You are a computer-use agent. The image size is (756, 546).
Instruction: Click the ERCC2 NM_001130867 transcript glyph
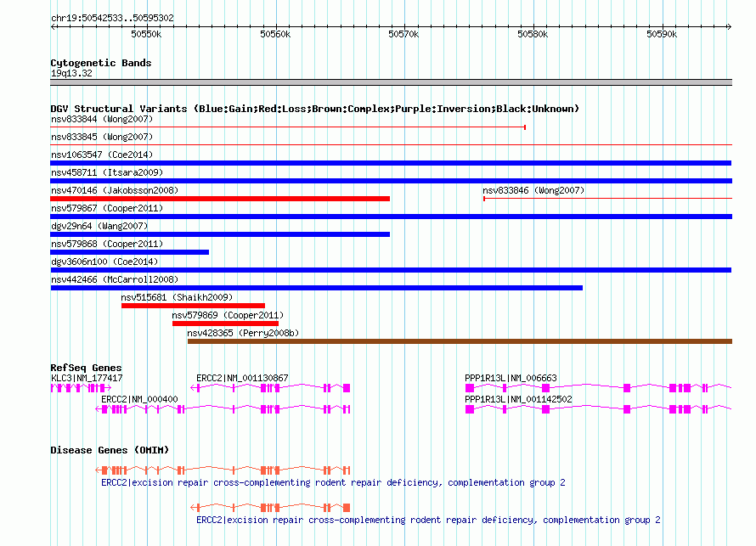270,388
